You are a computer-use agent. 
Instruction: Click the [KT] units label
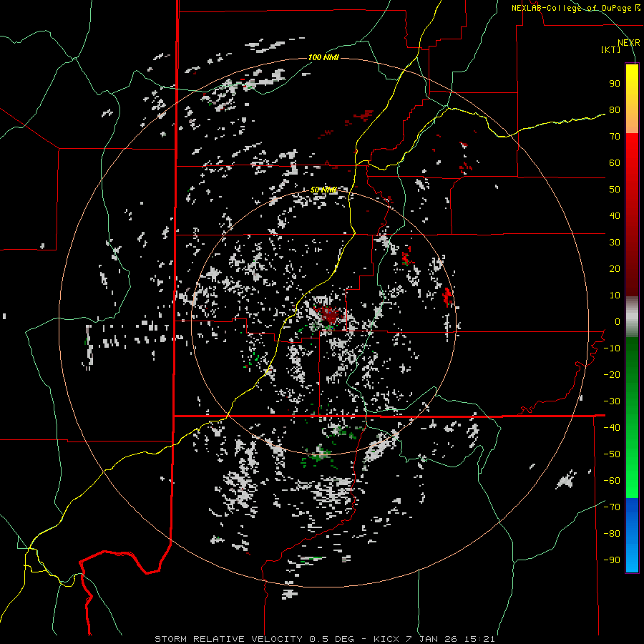[611, 49]
